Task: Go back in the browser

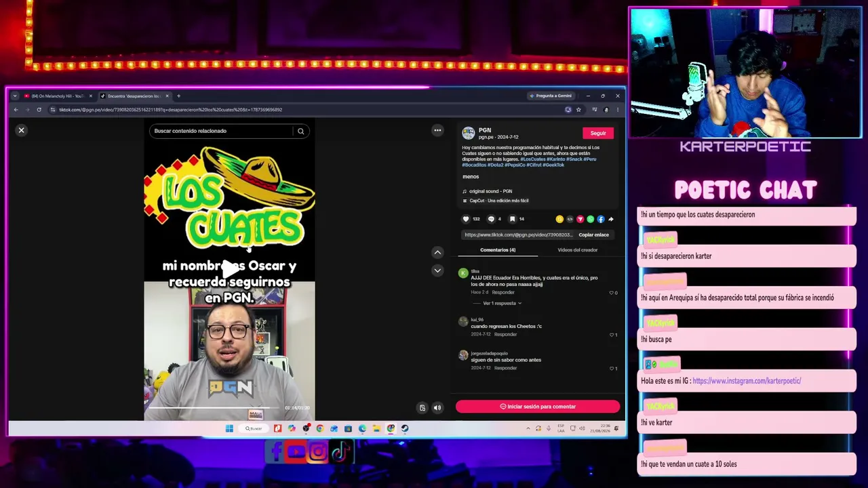Action: pyautogui.click(x=16, y=110)
